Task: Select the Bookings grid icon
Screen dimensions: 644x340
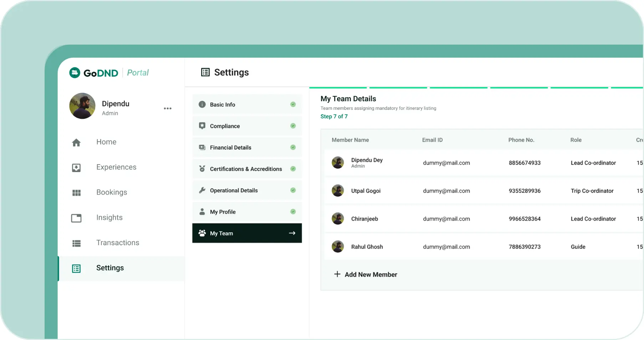Action: click(76, 193)
